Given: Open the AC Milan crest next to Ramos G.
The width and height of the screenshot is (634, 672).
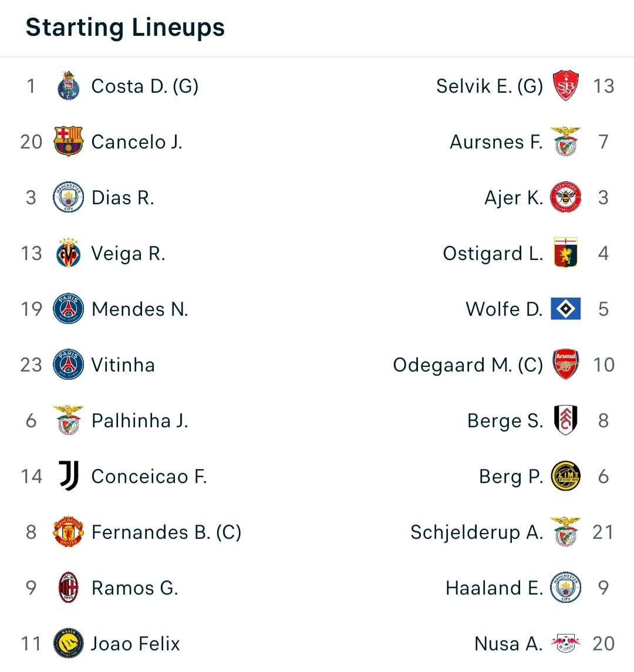Looking at the screenshot, I should click(x=68, y=587).
